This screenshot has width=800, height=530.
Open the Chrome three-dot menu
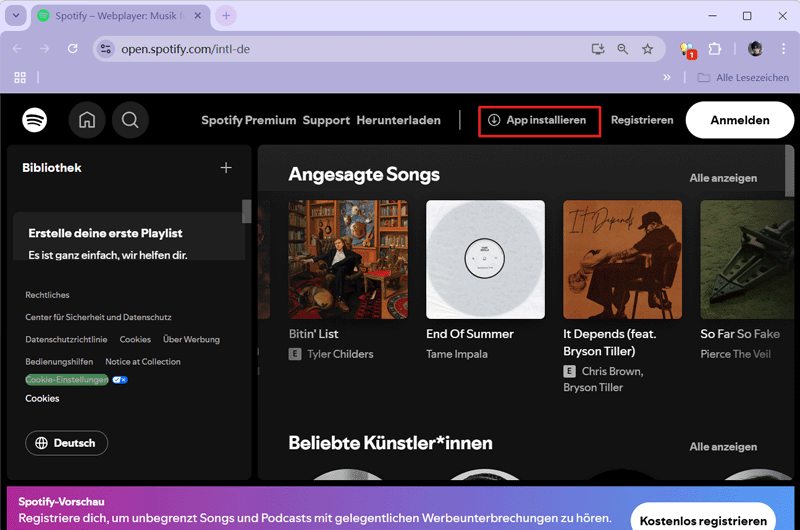tap(783, 49)
